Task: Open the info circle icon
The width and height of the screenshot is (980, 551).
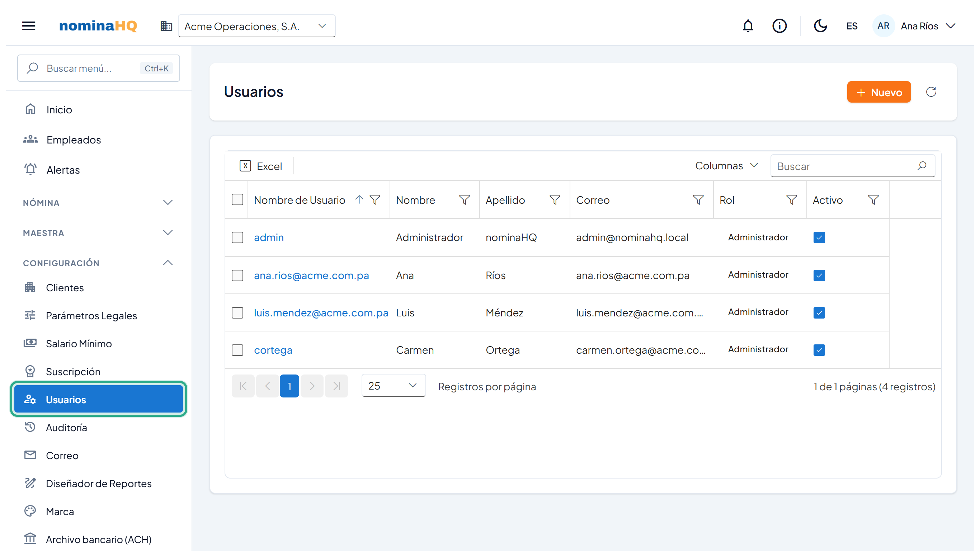Action: pyautogui.click(x=779, y=26)
